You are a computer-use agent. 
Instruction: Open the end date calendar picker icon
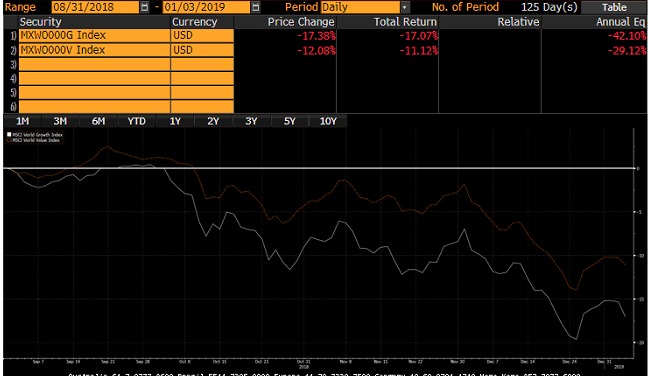256,7
